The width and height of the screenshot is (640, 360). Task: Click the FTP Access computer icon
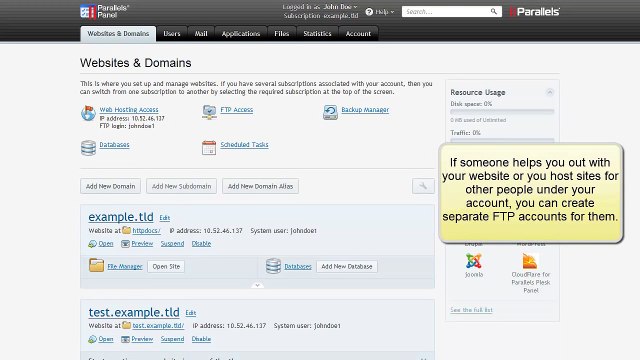coord(209,112)
